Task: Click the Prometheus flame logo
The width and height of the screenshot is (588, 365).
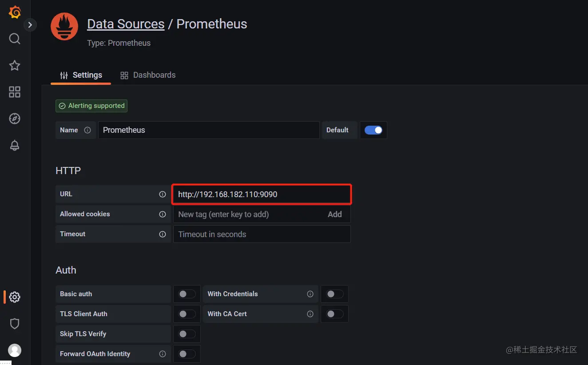Action: 64,27
